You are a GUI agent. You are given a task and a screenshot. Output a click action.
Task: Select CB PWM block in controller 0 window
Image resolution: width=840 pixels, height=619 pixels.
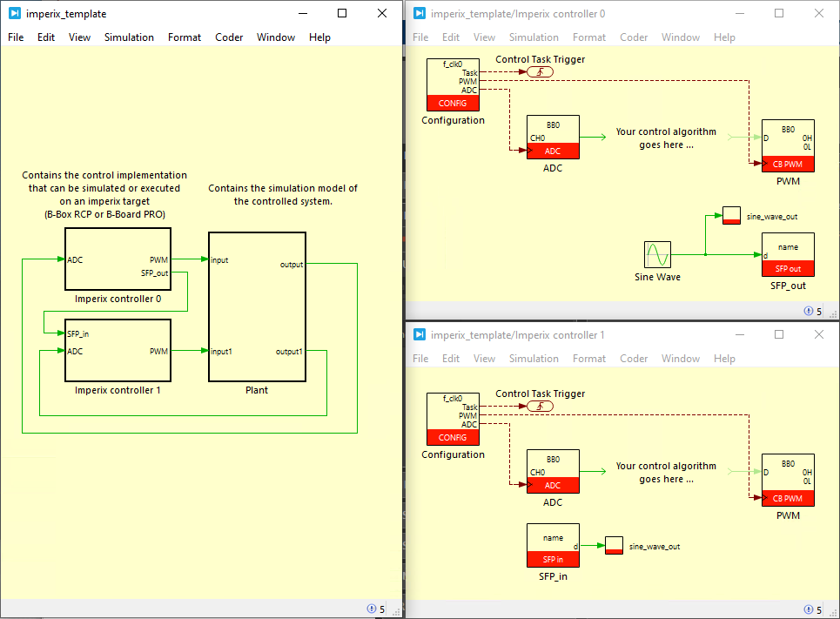[x=788, y=145]
